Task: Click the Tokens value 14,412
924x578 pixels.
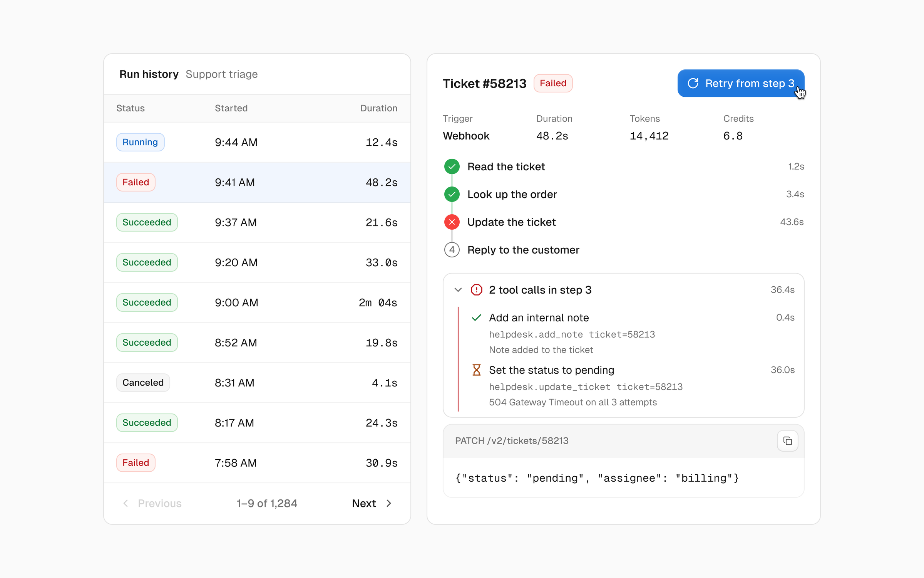Action: [x=649, y=136]
